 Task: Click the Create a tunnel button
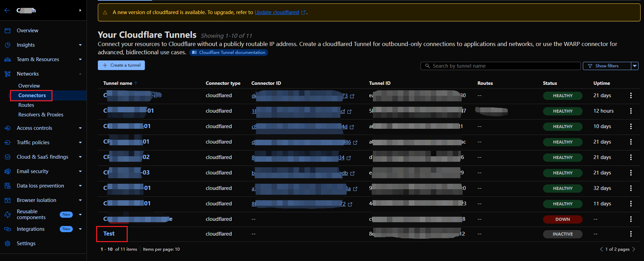point(121,65)
